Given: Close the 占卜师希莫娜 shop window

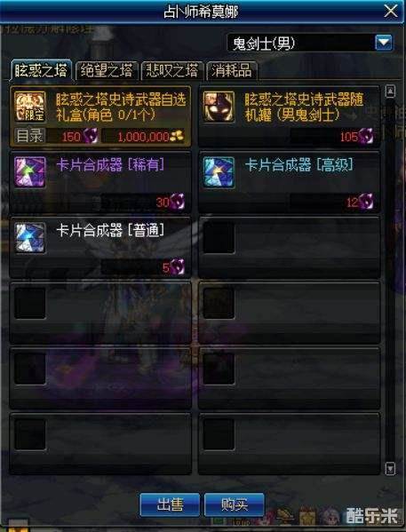Looking at the screenshot, I should (391, 12).
